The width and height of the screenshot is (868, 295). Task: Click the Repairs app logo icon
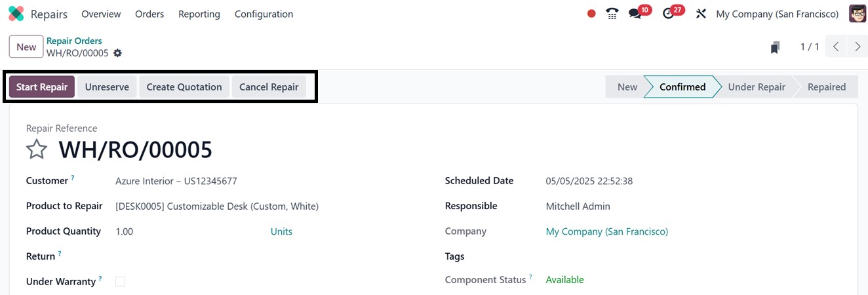pyautogui.click(x=16, y=14)
